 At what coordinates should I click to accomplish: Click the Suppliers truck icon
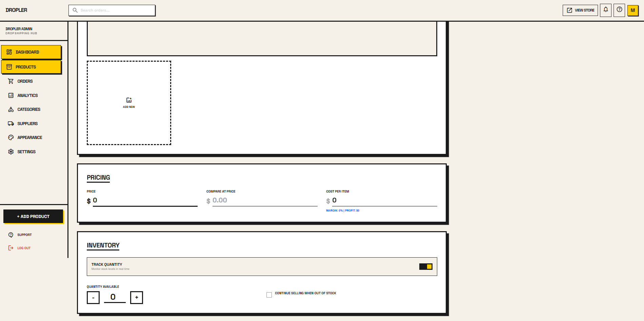(11, 124)
